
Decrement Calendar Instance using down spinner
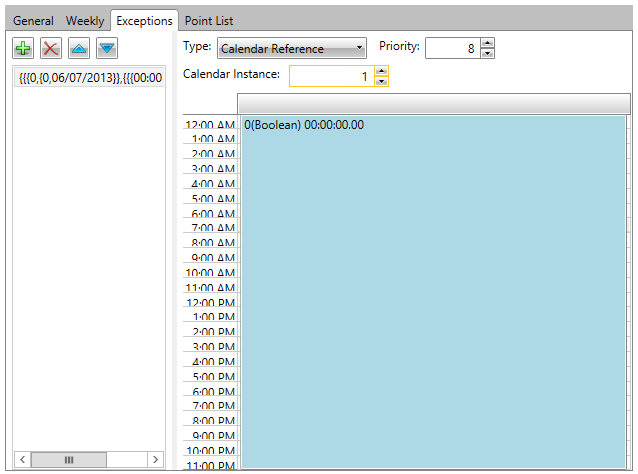381,81
